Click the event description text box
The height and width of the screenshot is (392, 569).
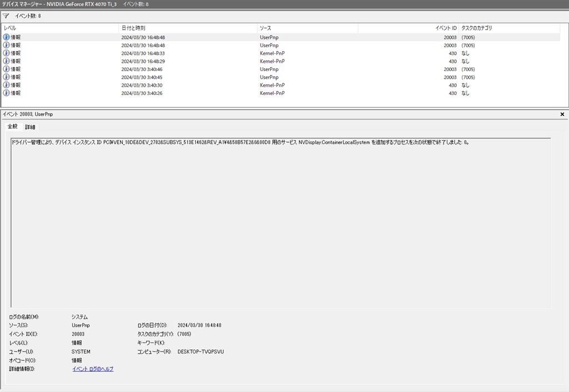click(x=281, y=223)
